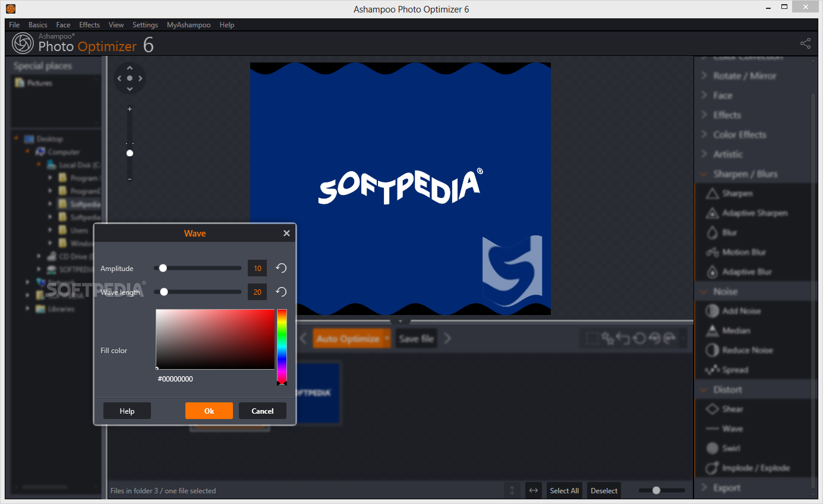Screen dimensions: 823x504
Task: Expand the Libraries tree node
Action: click(27, 308)
